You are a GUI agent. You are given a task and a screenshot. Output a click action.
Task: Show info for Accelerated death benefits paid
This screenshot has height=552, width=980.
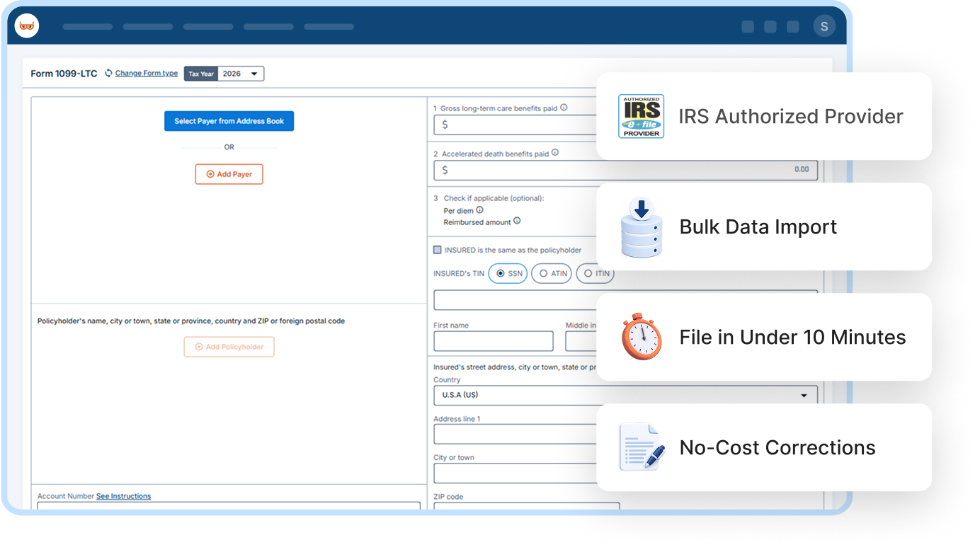(x=555, y=152)
